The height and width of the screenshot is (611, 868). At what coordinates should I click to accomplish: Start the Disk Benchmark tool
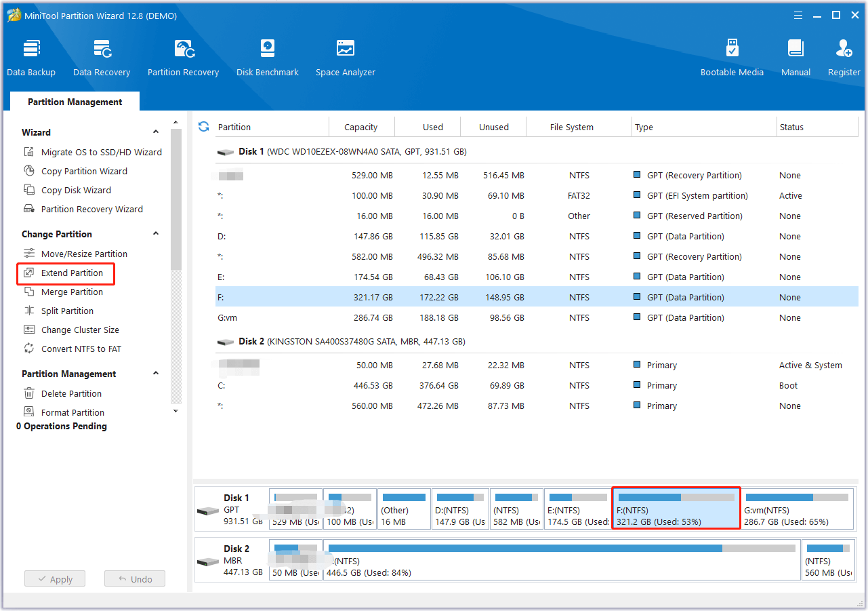click(x=268, y=58)
